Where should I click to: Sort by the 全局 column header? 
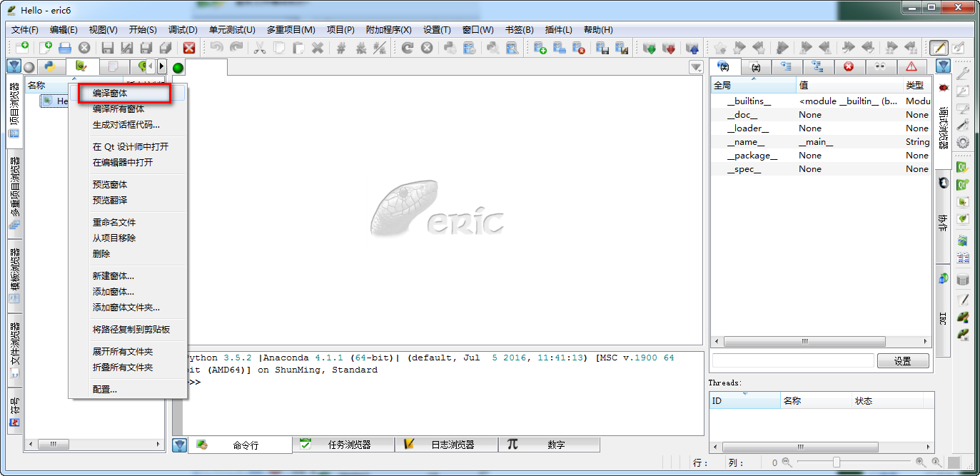click(x=753, y=85)
